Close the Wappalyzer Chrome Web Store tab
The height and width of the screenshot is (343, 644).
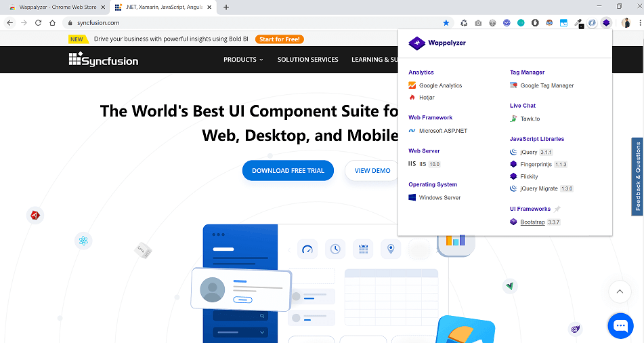[x=103, y=7]
